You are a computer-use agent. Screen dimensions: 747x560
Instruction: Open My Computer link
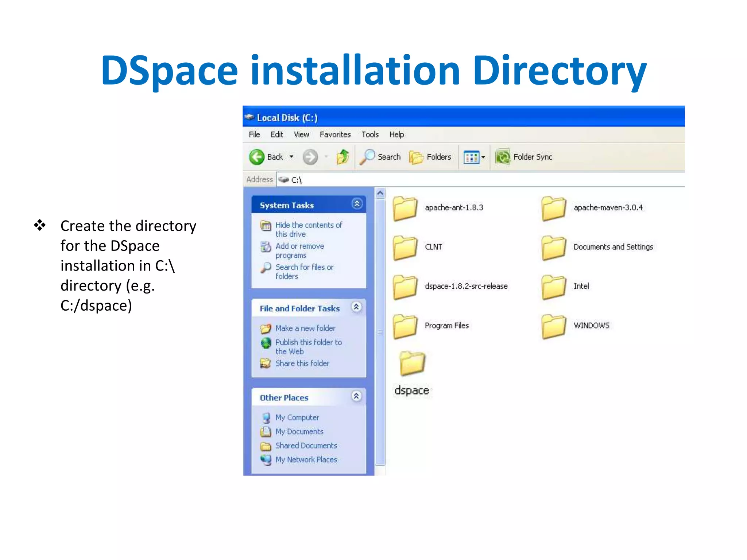pyautogui.click(x=297, y=418)
